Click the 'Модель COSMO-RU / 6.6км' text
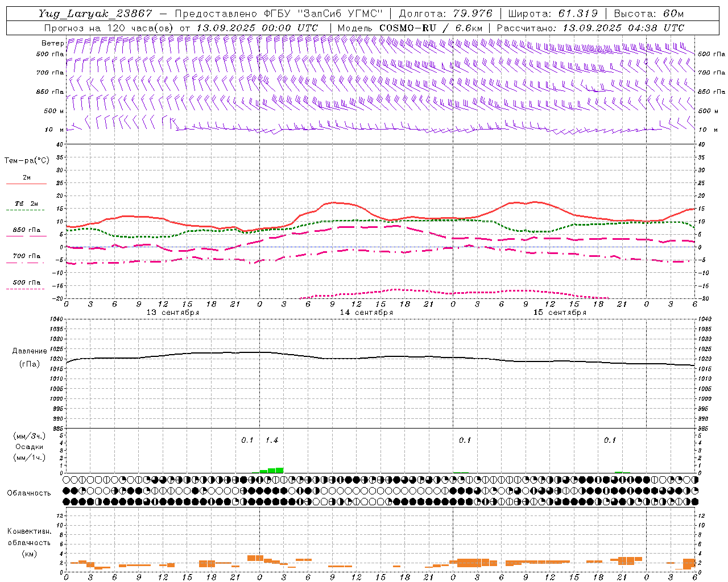The image size is (728, 582). point(410,28)
